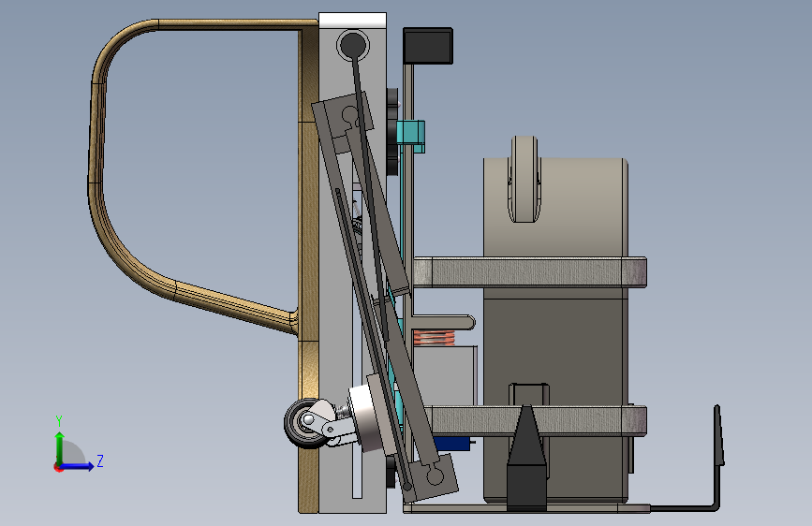Select the lower horizontal grey bracket band
The image size is (812, 526).
pyautogui.click(x=534, y=420)
